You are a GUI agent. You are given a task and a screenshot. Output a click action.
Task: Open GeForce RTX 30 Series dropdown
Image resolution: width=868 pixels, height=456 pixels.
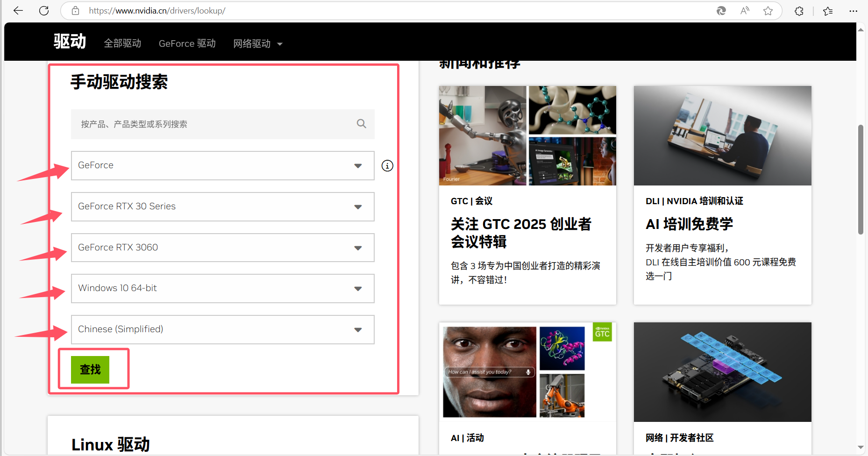click(222, 207)
